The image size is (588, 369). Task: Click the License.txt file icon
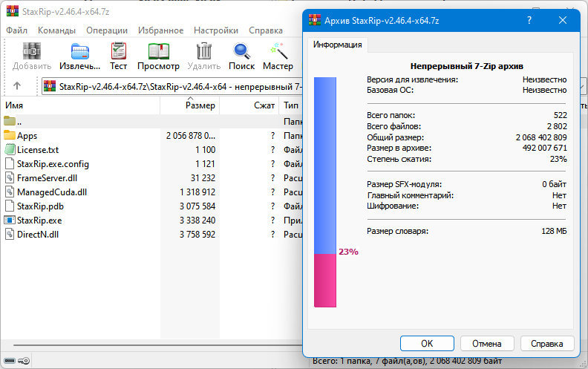point(10,150)
